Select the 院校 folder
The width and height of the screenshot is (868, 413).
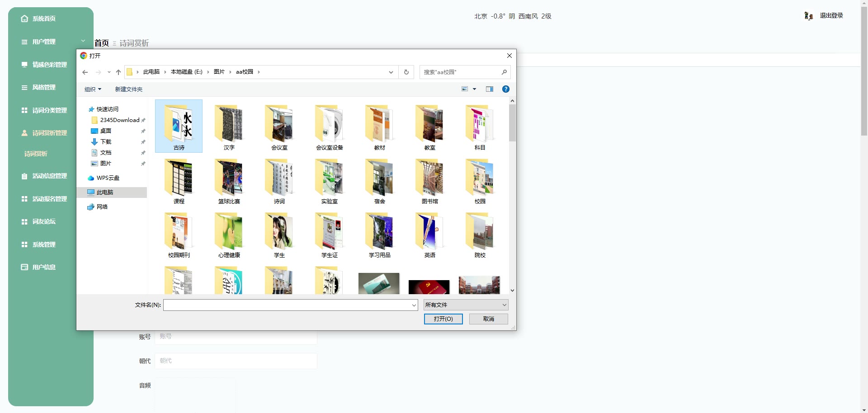click(x=480, y=234)
